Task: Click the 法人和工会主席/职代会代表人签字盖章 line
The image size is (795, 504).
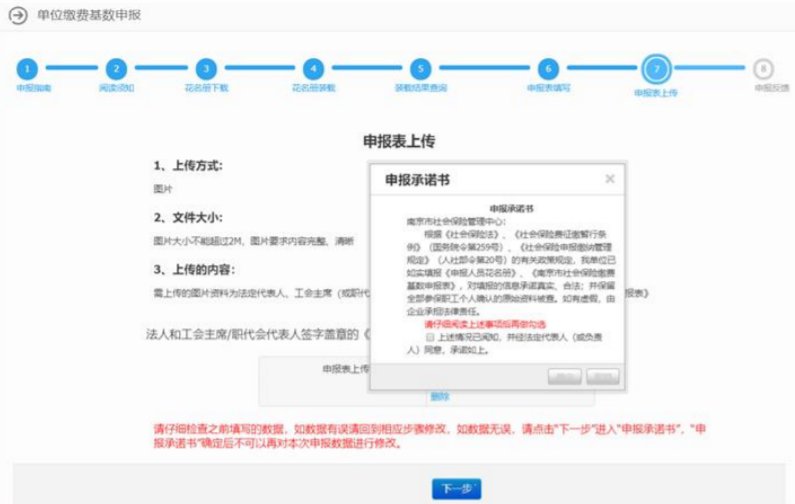Action: pos(258,334)
